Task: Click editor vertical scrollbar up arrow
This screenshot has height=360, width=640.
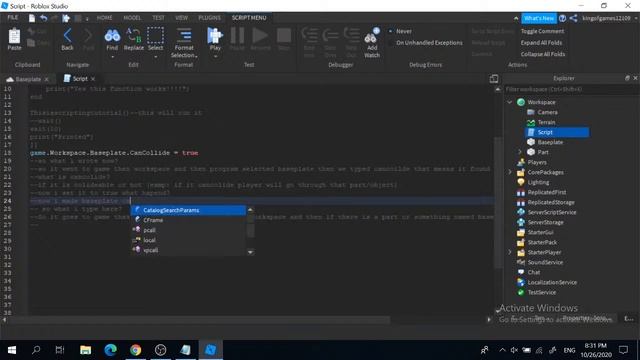Action: [x=498, y=89]
